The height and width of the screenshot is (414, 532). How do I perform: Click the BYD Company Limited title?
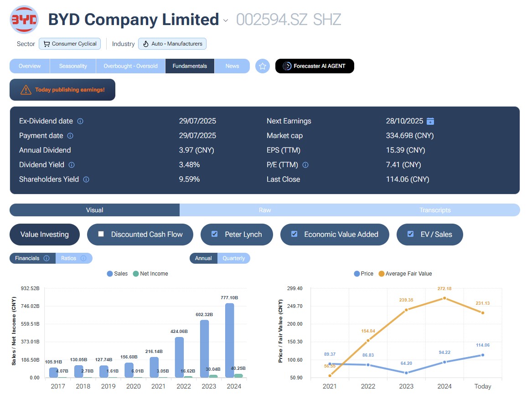coord(134,20)
